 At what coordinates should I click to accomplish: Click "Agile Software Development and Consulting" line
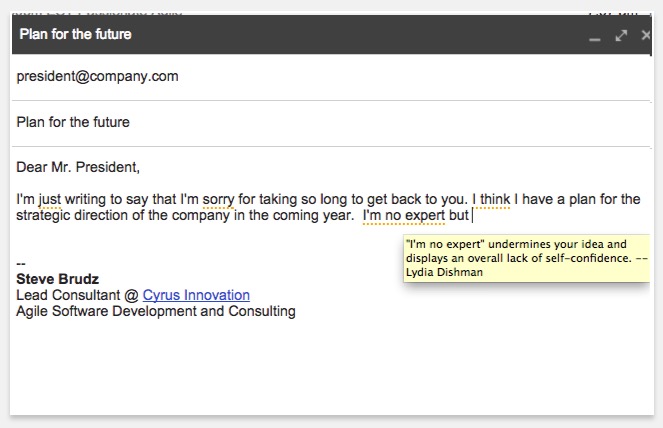coord(156,311)
